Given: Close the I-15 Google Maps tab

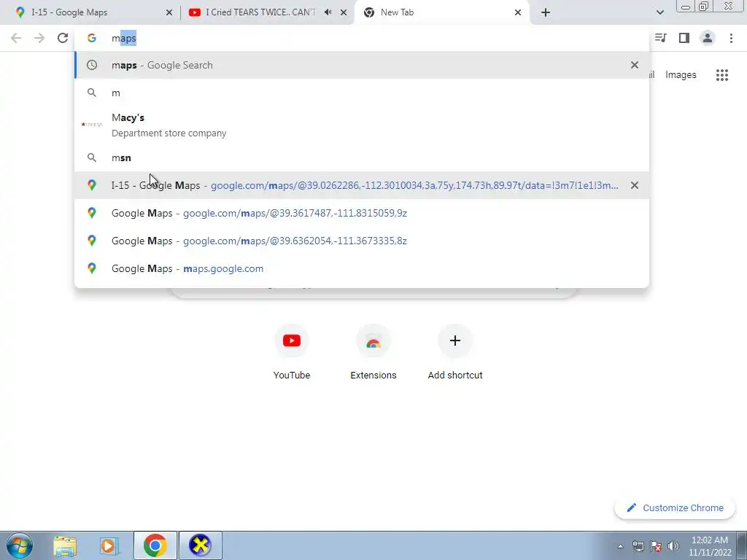Looking at the screenshot, I should (x=169, y=12).
